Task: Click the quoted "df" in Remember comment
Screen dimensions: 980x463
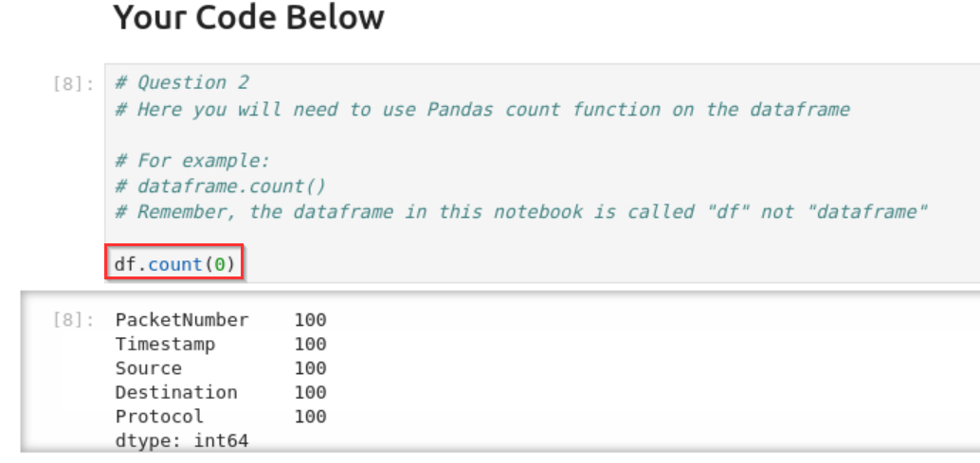Action: pyautogui.click(x=728, y=211)
